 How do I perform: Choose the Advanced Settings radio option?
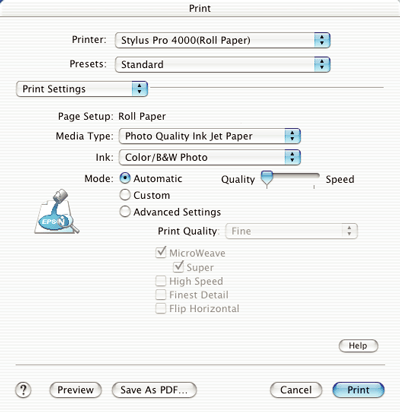coord(125,212)
